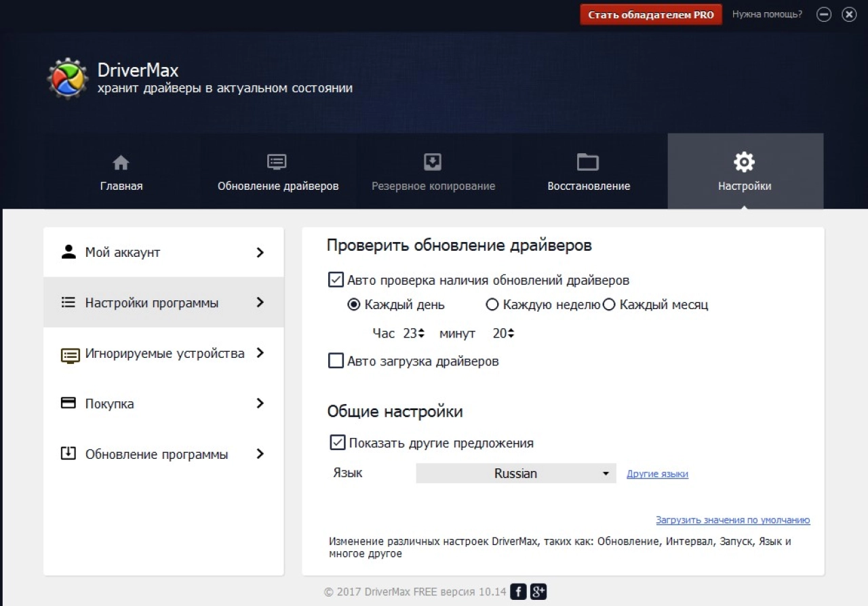Click the chevron for Обновление программы
This screenshot has height=606, width=868.
[x=260, y=453]
